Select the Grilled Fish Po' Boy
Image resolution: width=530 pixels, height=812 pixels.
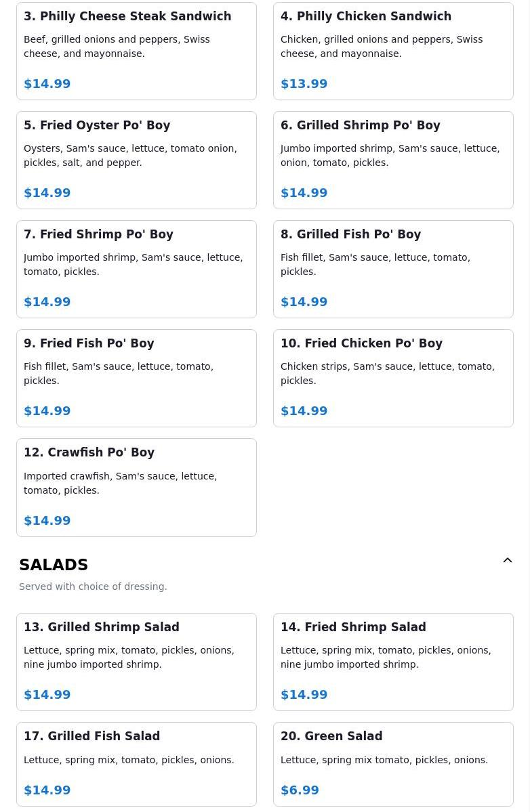pos(393,270)
